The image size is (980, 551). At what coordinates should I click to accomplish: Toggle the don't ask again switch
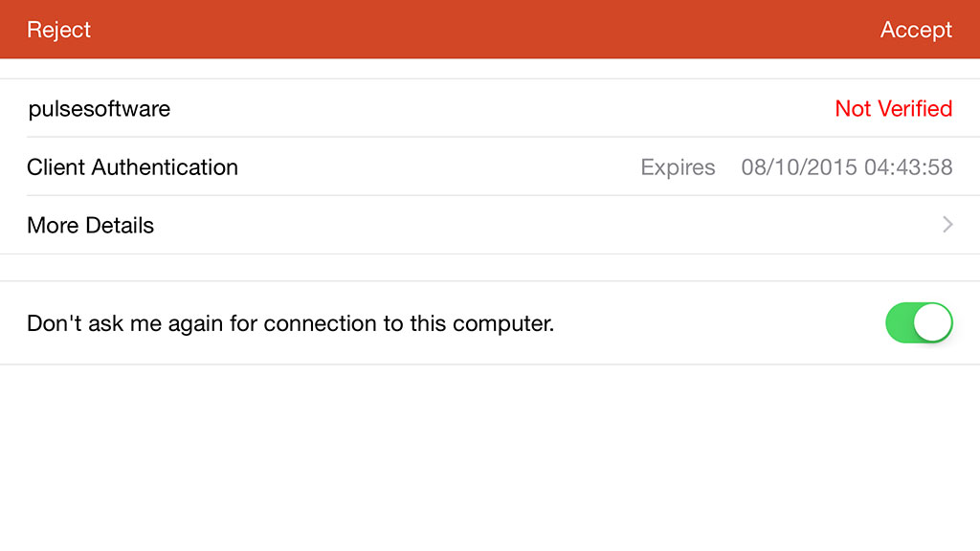click(x=919, y=323)
